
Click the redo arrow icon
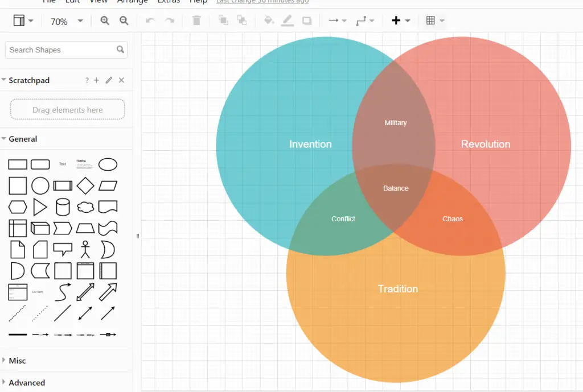170,21
